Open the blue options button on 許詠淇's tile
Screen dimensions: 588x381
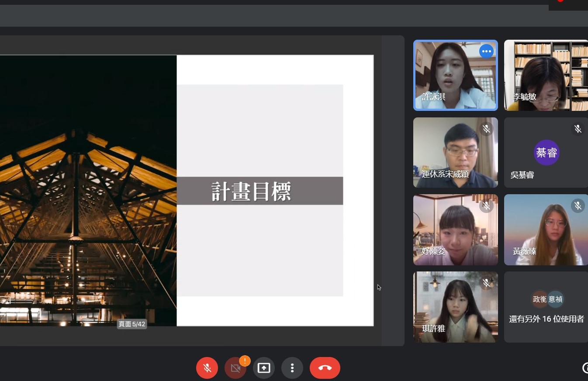(x=486, y=51)
